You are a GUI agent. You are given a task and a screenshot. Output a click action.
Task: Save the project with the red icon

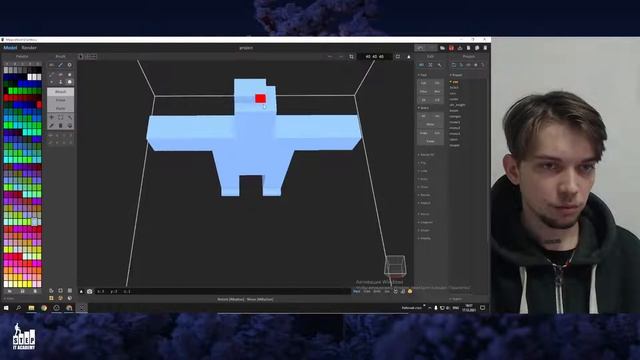451,48
